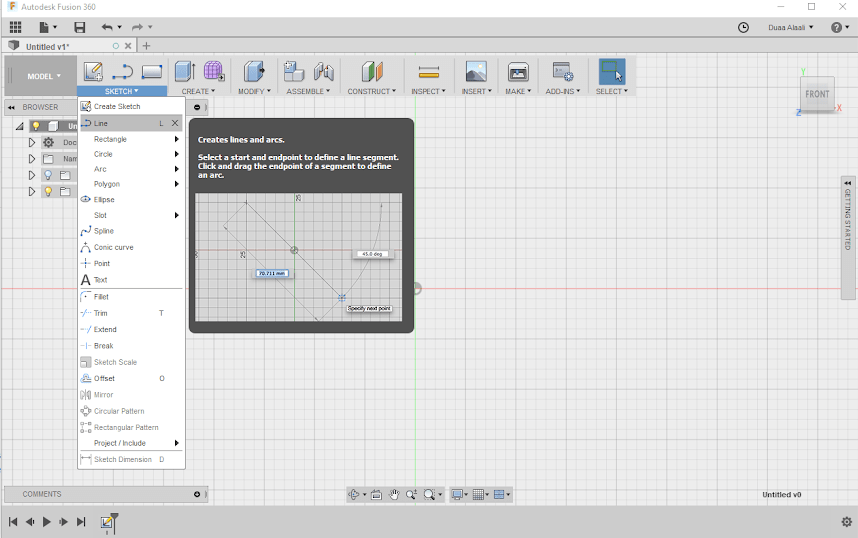The image size is (858, 538).
Task: Open the INSERT dropdown menu
Action: [x=477, y=91]
